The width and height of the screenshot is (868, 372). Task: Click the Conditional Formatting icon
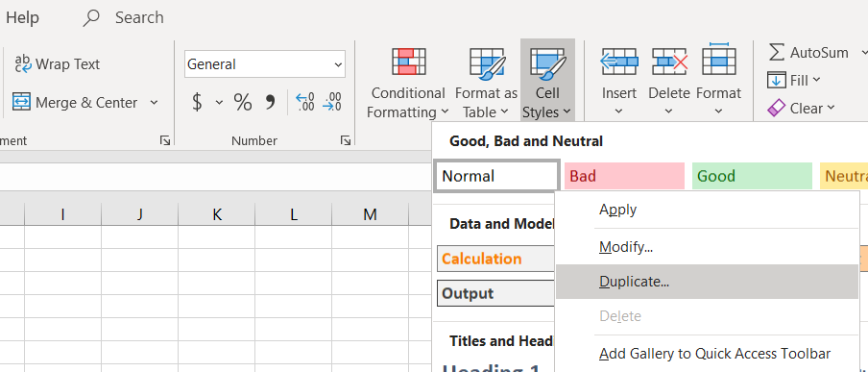tap(408, 62)
